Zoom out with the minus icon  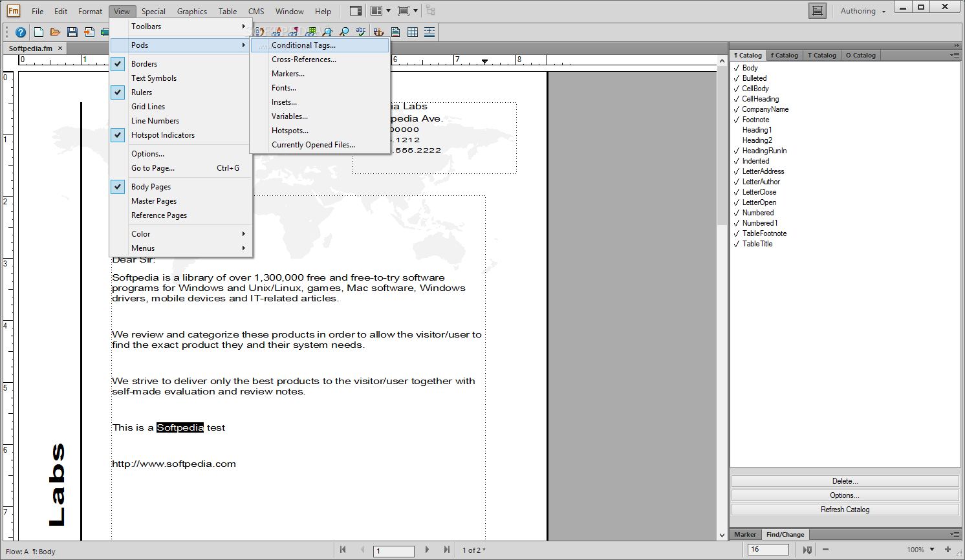tap(825, 550)
